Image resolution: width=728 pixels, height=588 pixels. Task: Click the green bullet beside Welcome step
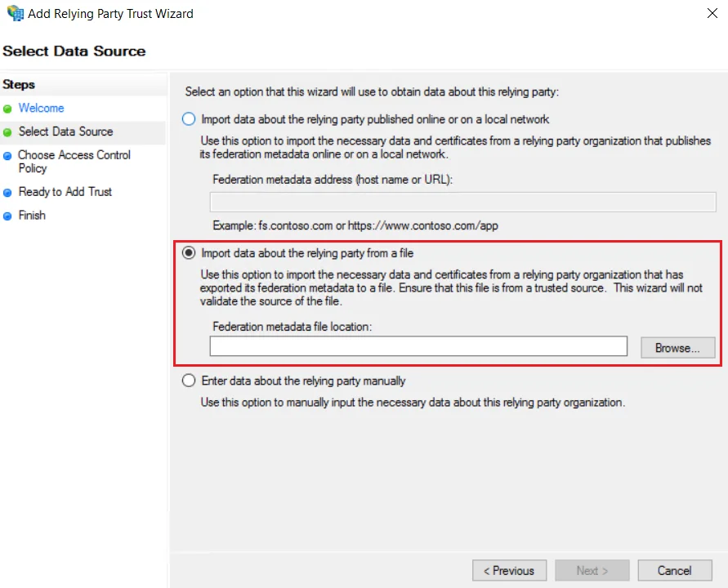tap(9, 108)
